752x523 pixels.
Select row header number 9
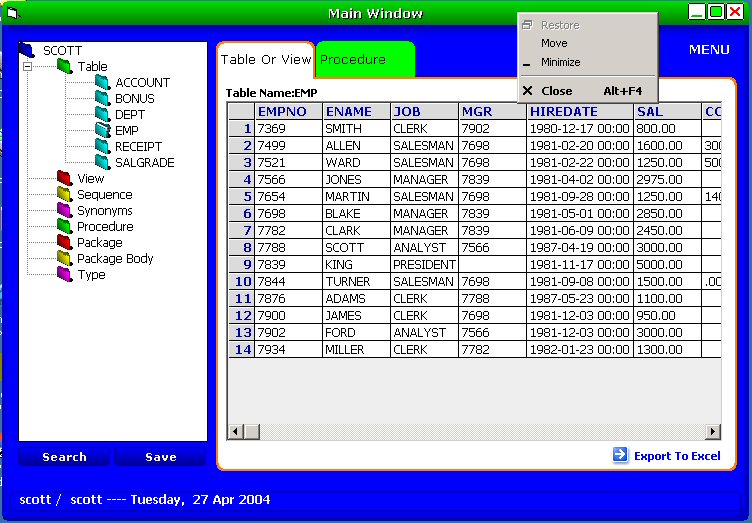[x=241, y=264]
